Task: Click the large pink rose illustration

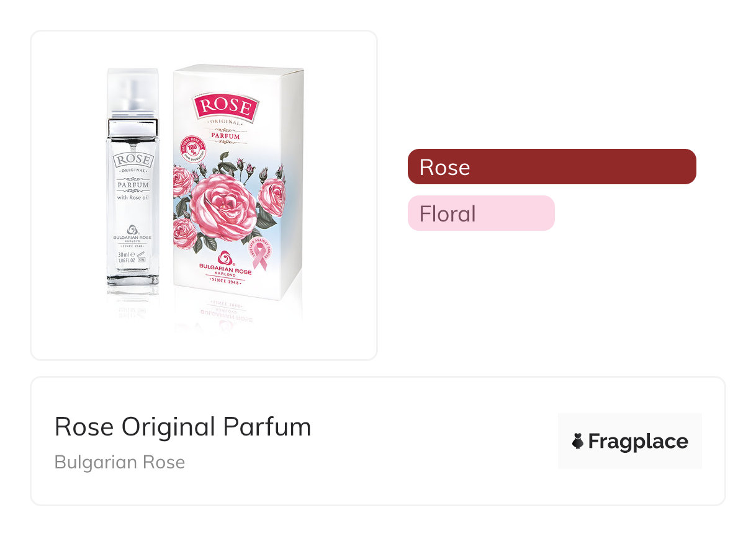Action: coord(223,208)
